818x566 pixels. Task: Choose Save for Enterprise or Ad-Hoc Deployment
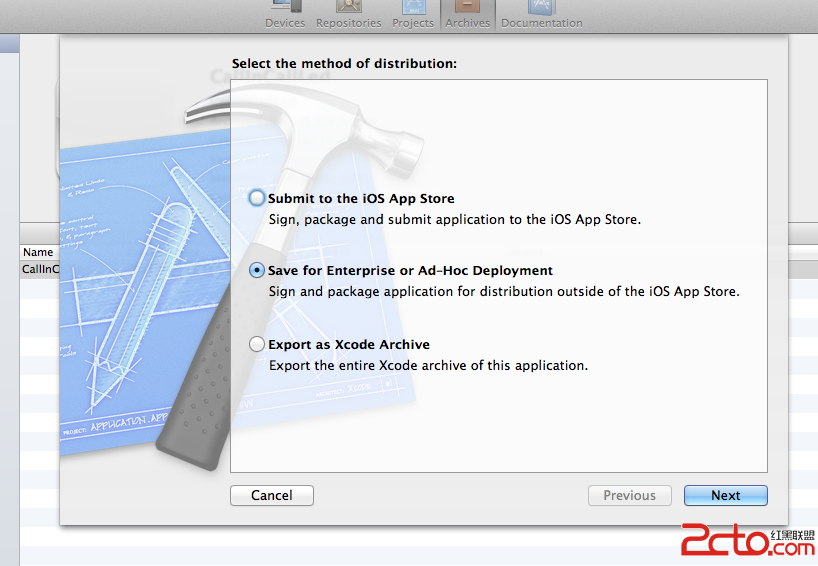pyautogui.click(x=258, y=270)
